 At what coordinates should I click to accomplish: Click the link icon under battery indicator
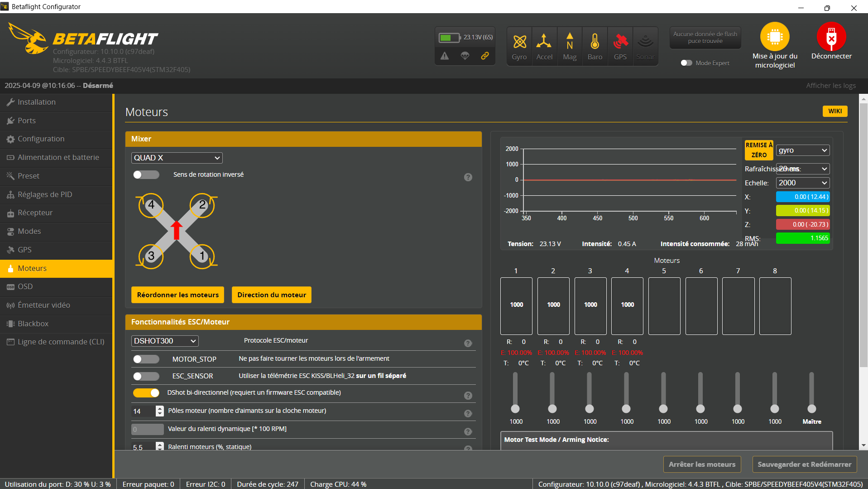(485, 56)
